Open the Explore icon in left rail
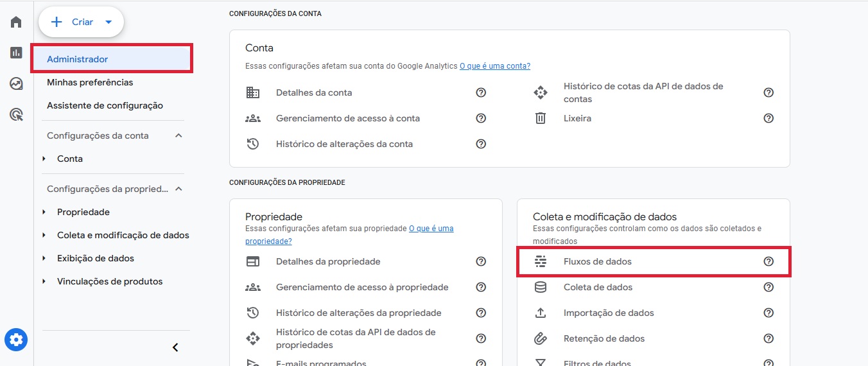The width and height of the screenshot is (868, 366). (16, 83)
